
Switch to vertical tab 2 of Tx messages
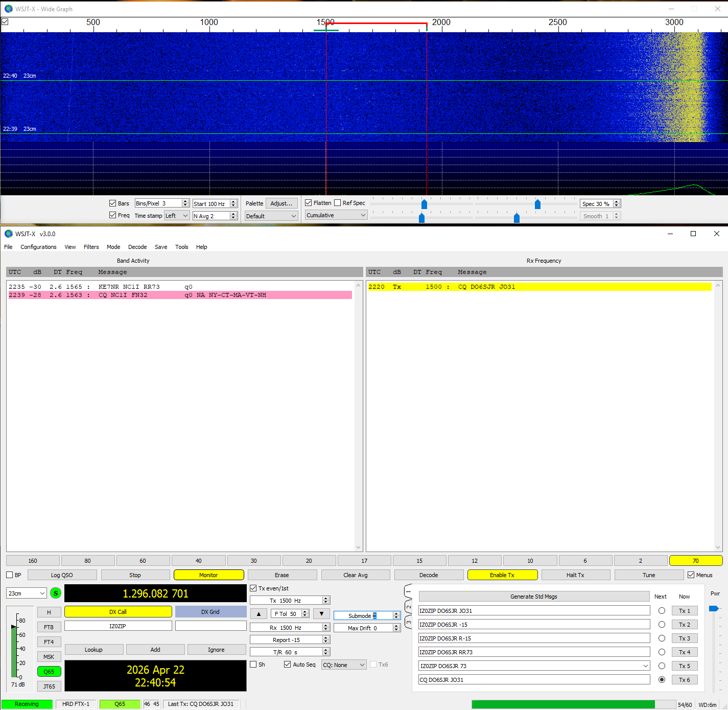pyautogui.click(x=408, y=607)
